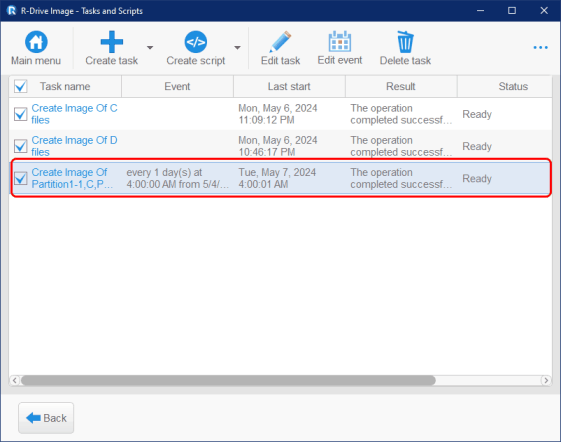561x442 pixels.
Task: Uncheck the Create Image Of D files checkbox
Action: [20, 146]
